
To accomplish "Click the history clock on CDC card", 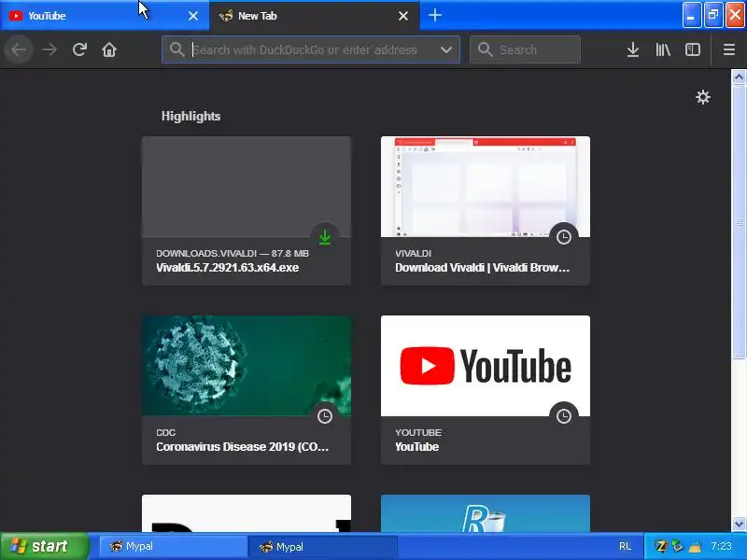I will click(x=325, y=416).
